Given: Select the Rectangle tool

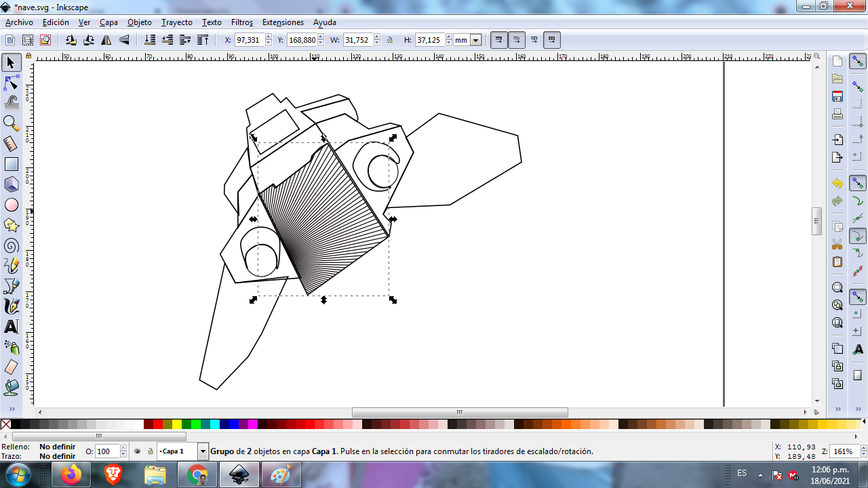Looking at the screenshot, I should pyautogui.click(x=11, y=164).
